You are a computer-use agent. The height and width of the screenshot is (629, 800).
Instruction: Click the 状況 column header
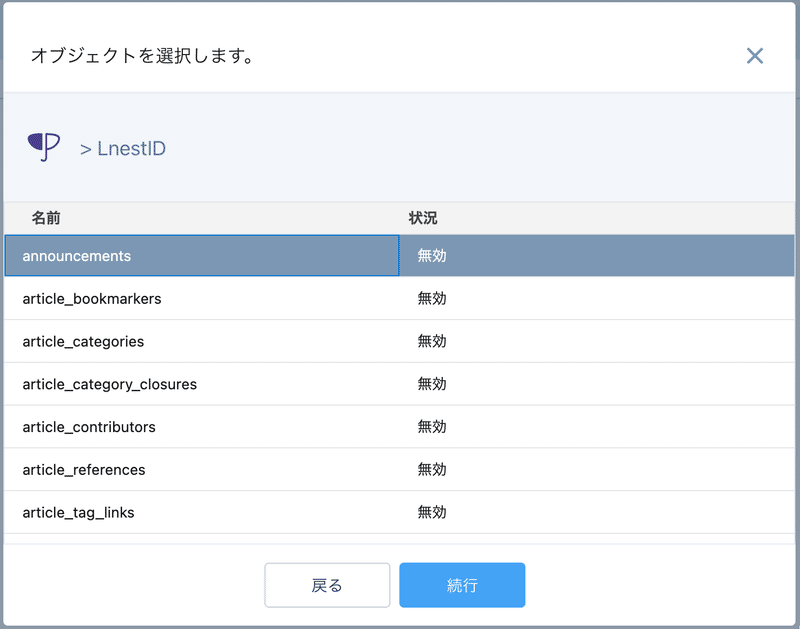click(422, 218)
